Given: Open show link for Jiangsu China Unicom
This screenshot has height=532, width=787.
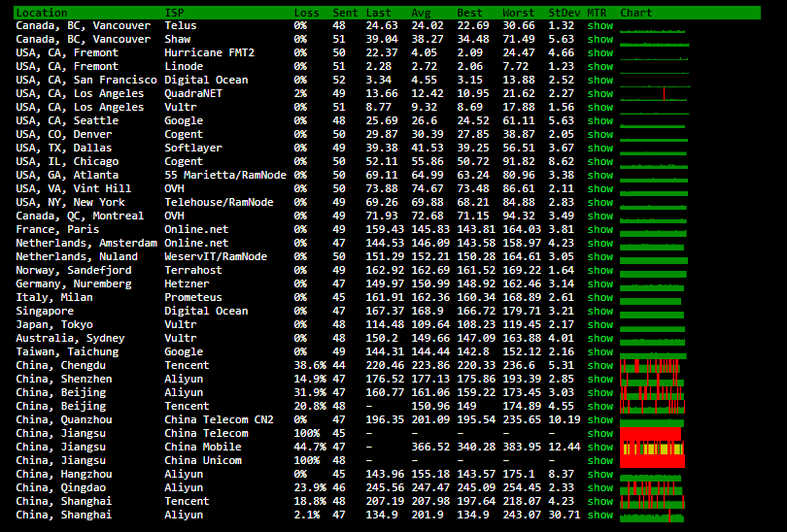Looking at the screenshot, I should (x=600, y=460).
